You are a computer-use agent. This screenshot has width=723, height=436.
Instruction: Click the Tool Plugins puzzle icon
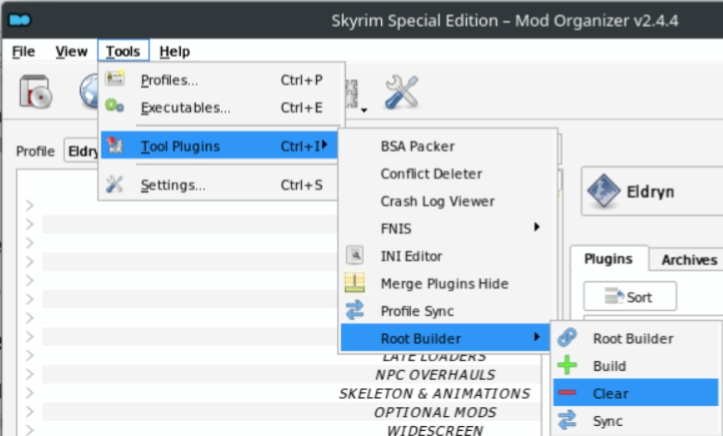[x=115, y=145]
